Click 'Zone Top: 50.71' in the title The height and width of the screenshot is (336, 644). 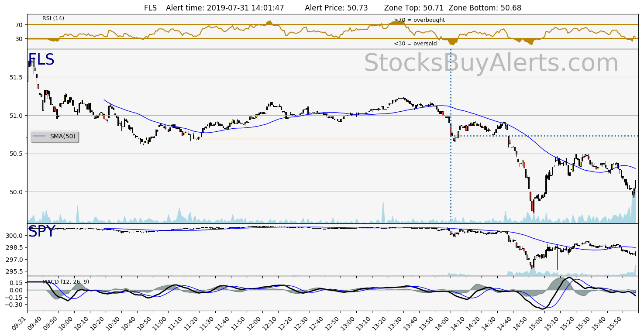point(413,8)
